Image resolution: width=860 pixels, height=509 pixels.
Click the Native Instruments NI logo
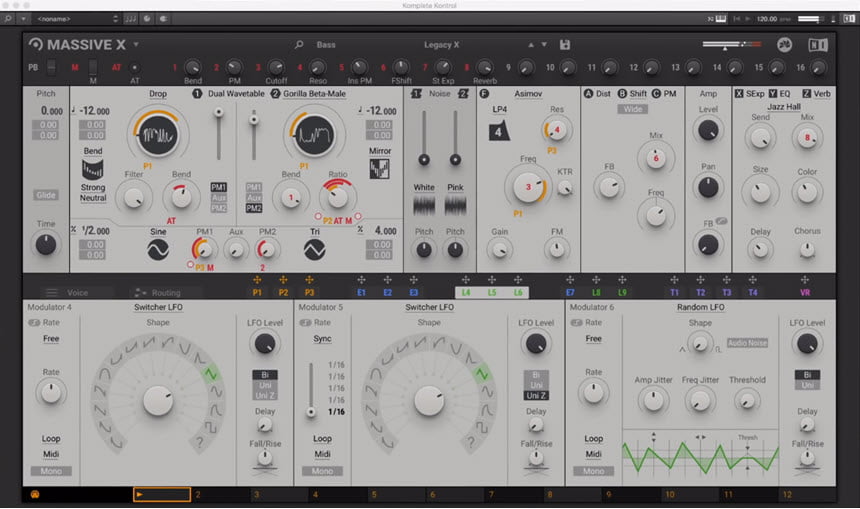(818, 44)
